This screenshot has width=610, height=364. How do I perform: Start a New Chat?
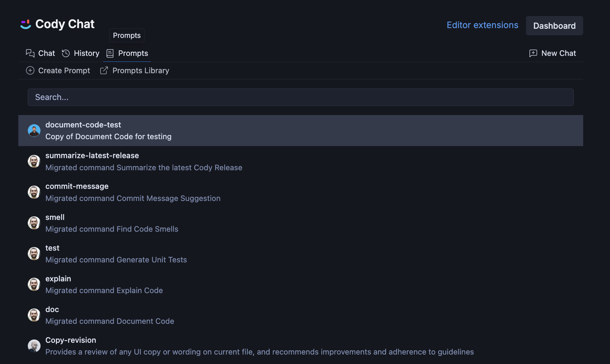552,53
